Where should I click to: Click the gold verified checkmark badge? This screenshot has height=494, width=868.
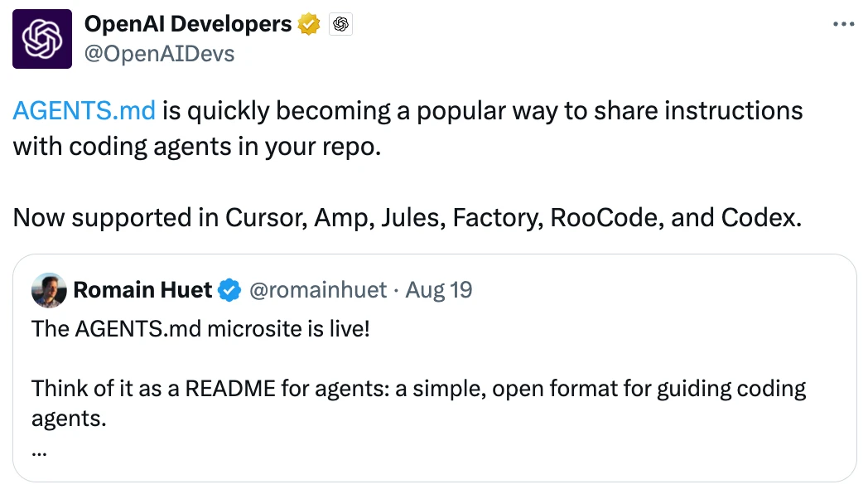coord(309,25)
